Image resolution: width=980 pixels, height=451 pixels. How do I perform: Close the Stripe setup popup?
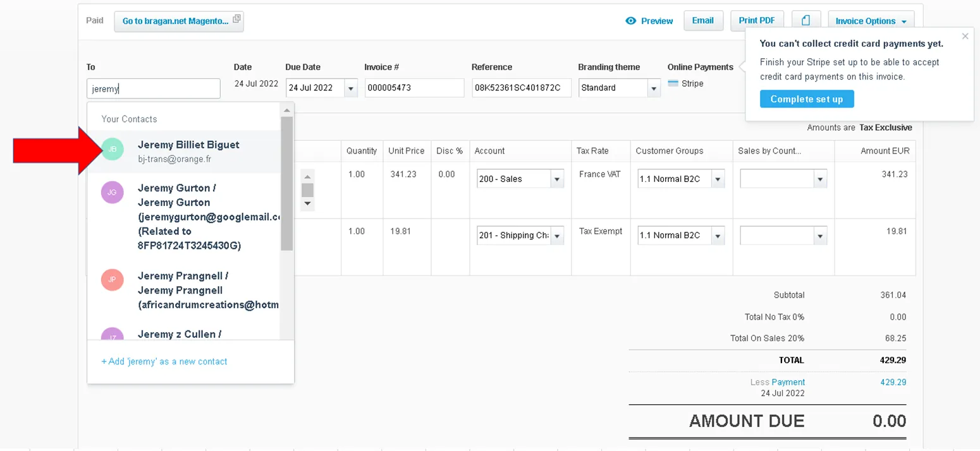click(x=965, y=36)
